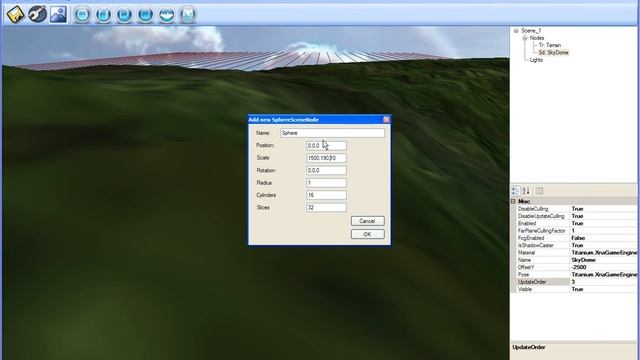Select the UpdateOrder property name
Image resolution: width=640 pixels, height=360 pixels.
[532, 282]
